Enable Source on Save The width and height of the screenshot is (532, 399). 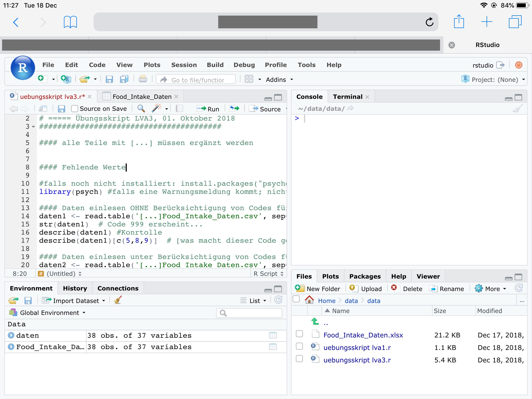(75, 108)
